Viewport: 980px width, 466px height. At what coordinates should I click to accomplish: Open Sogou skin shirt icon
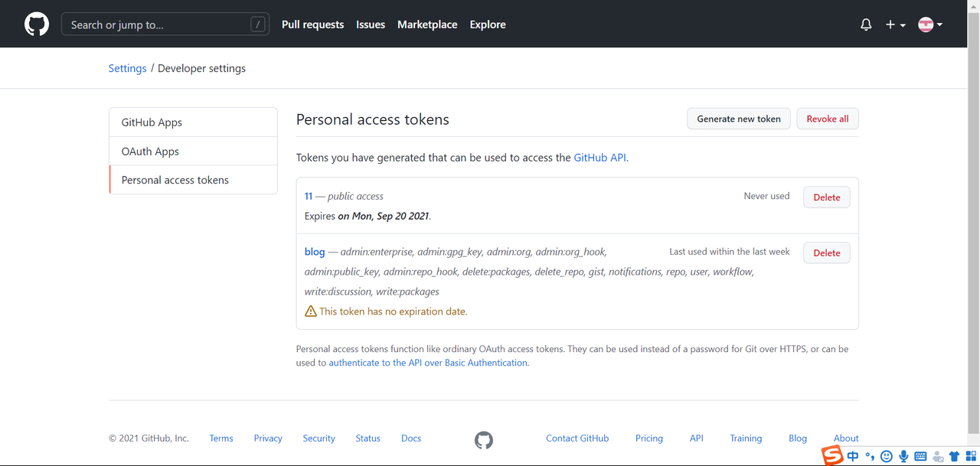click(x=954, y=457)
